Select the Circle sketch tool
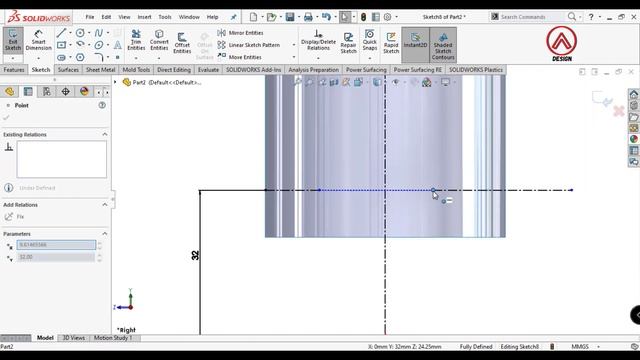 [x=80, y=33]
